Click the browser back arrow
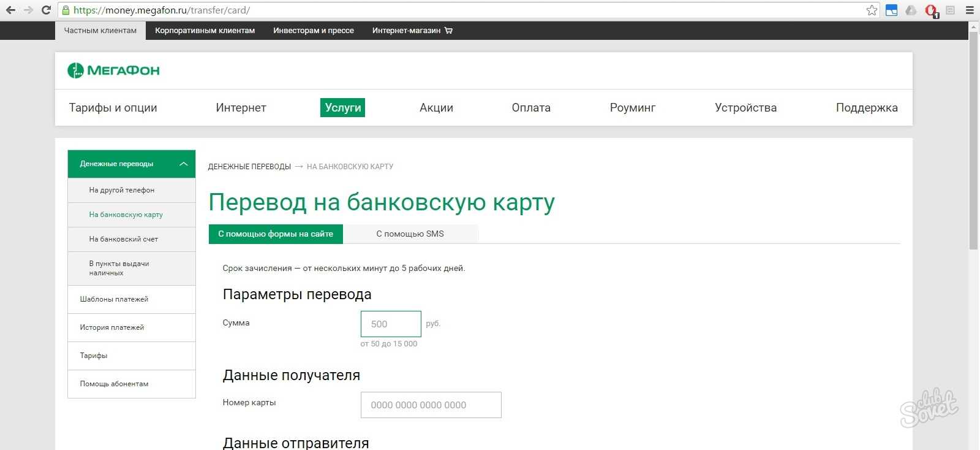This screenshot has height=450, width=980. click(x=10, y=10)
